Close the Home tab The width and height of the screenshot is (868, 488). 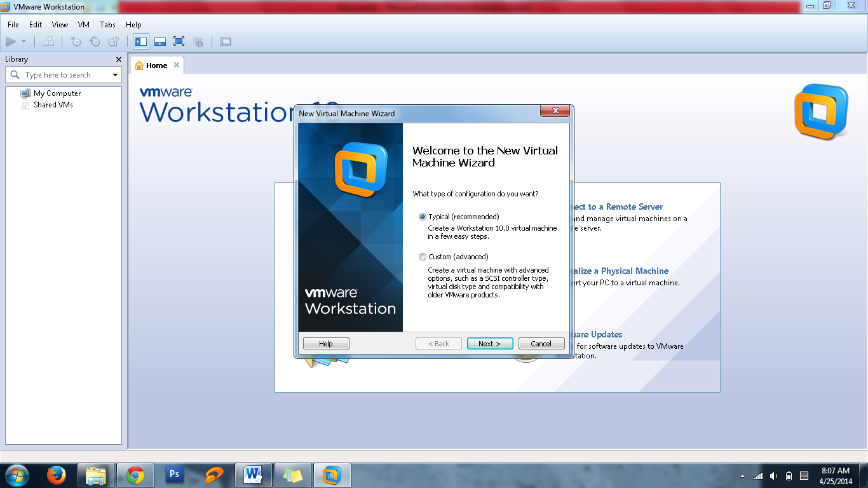coord(177,65)
